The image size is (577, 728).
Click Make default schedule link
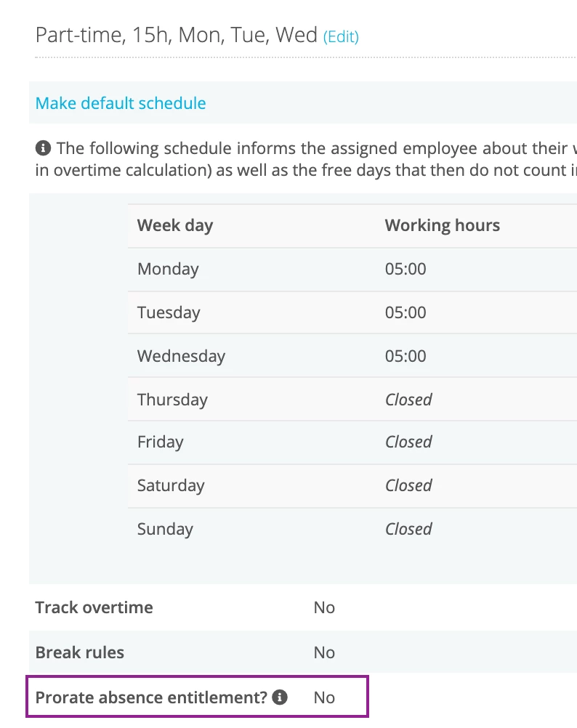coord(121,103)
